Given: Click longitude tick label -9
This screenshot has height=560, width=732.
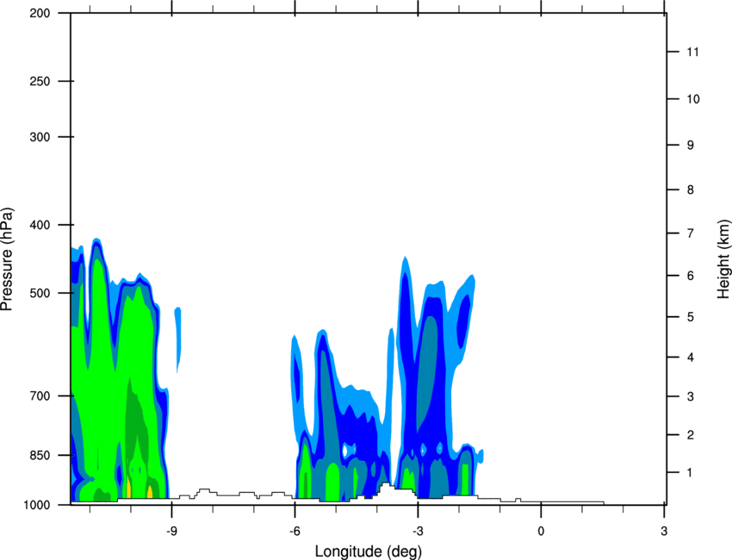Looking at the screenshot, I should [x=171, y=532].
